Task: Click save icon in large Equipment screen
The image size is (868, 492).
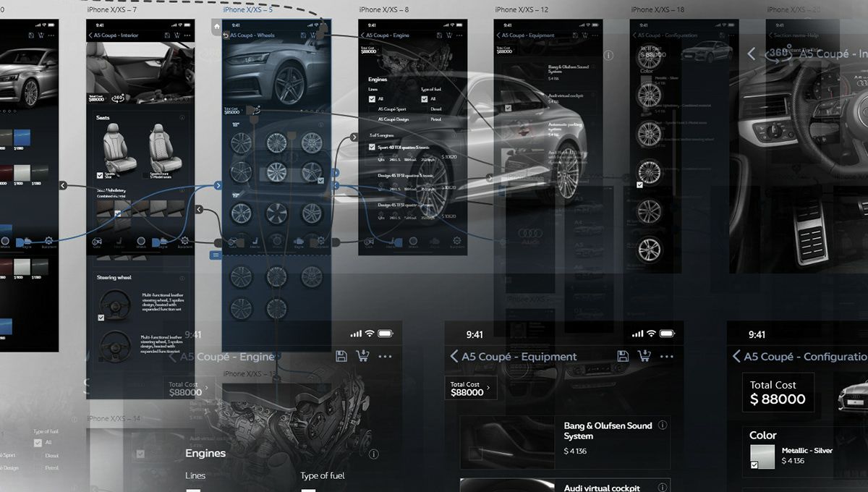Action: click(x=623, y=356)
